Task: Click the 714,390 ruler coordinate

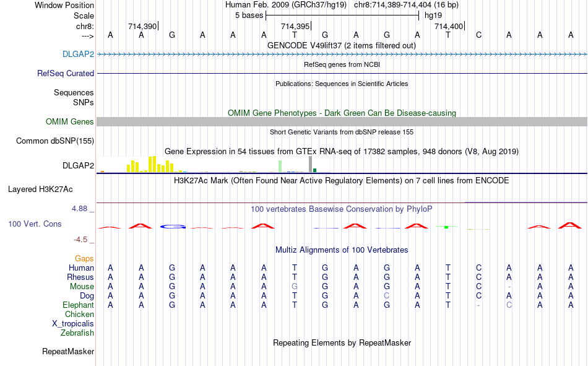Action: (x=142, y=26)
